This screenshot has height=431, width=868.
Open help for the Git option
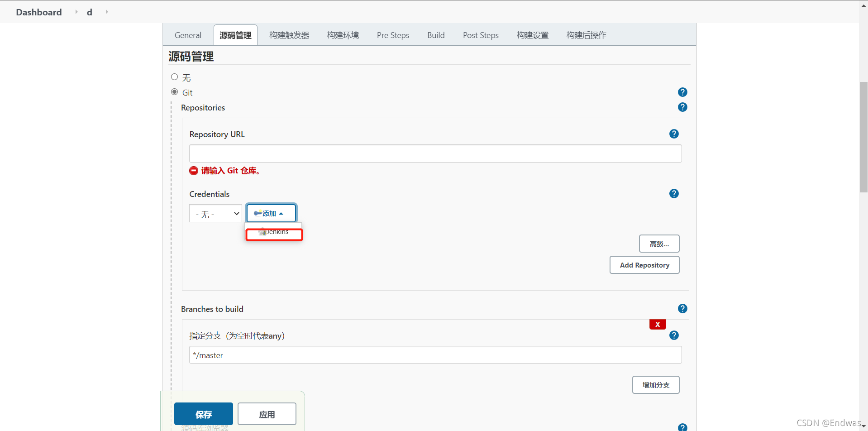682,92
